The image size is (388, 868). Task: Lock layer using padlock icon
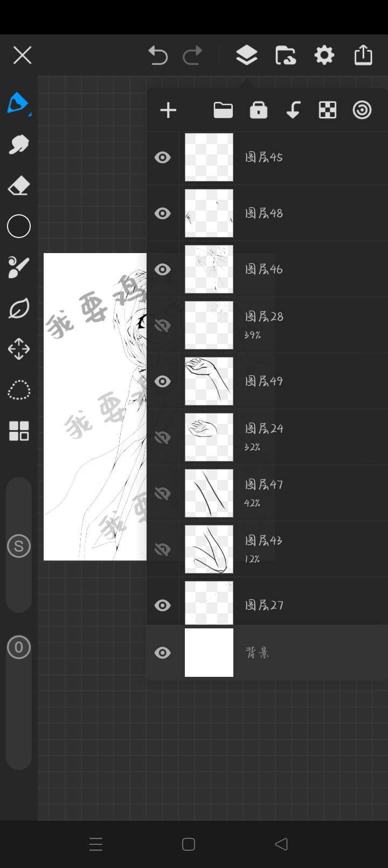(259, 110)
